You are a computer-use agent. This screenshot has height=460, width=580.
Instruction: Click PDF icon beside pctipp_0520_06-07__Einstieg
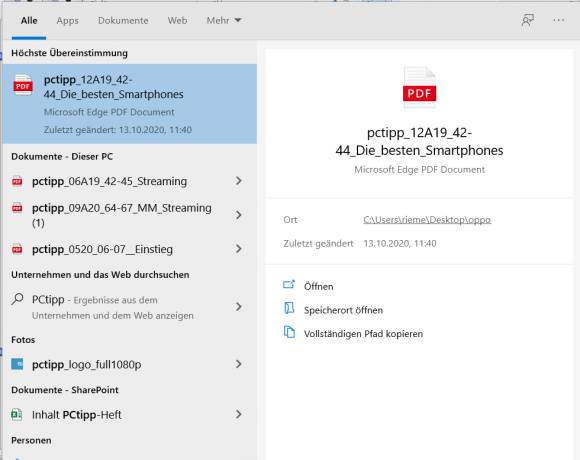click(x=17, y=249)
